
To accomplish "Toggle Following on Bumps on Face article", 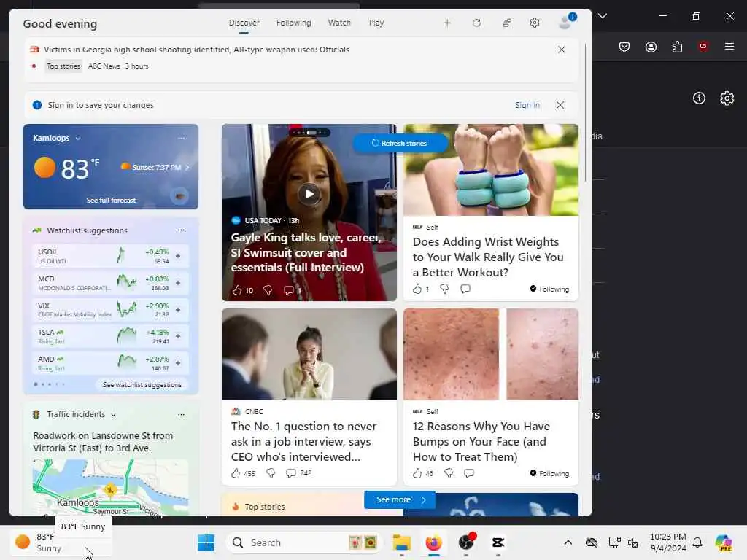I will (549, 473).
